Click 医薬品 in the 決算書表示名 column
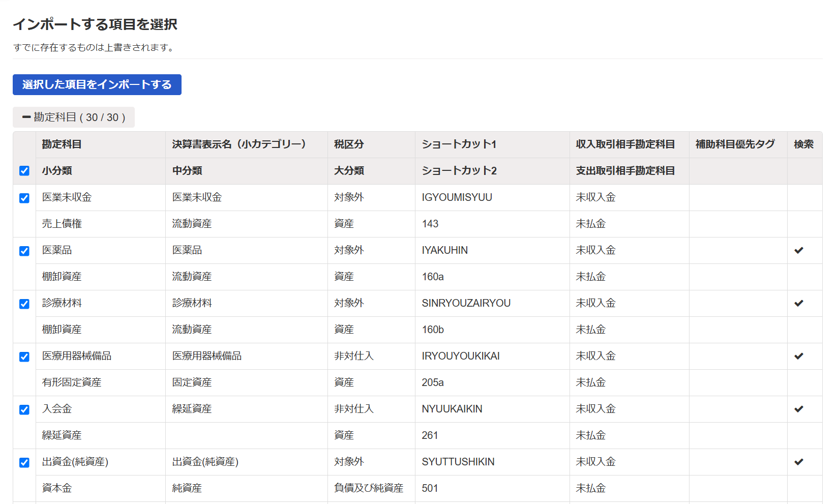The height and width of the screenshot is (504, 838). click(187, 250)
